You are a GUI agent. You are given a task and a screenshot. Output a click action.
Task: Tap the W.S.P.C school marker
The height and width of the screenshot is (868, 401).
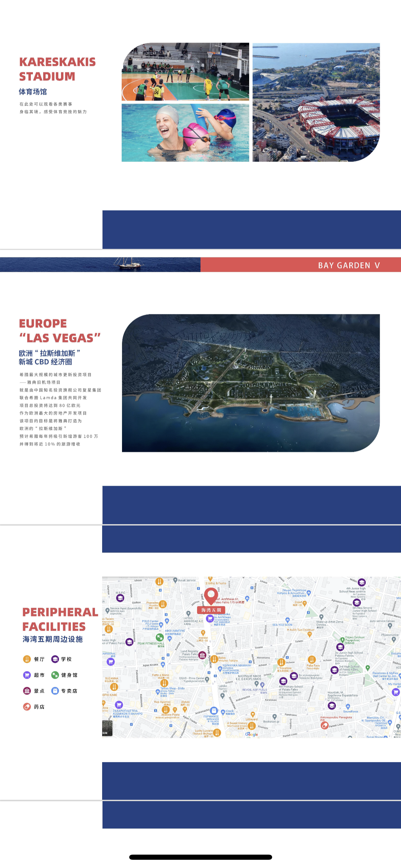[120, 598]
